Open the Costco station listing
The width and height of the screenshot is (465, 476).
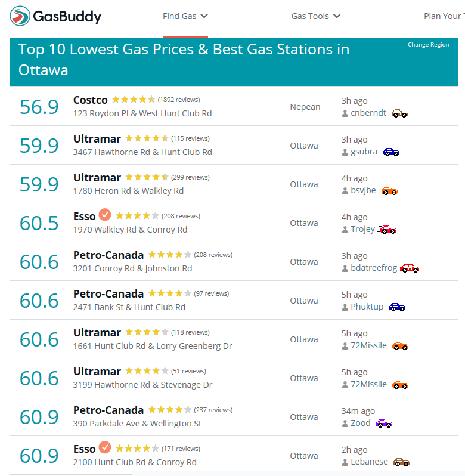click(x=91, y=100)
